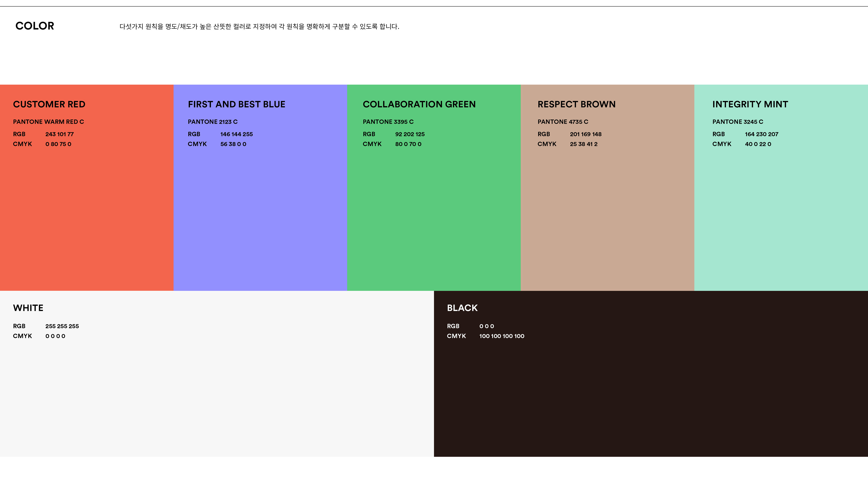868x477 pixels.
Task: Click the RGB label in Black section
Action: pos(453,326)
